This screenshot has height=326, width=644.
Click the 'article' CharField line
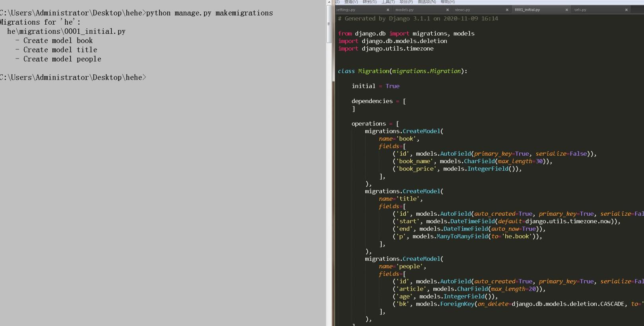click(x=469, y=289)
